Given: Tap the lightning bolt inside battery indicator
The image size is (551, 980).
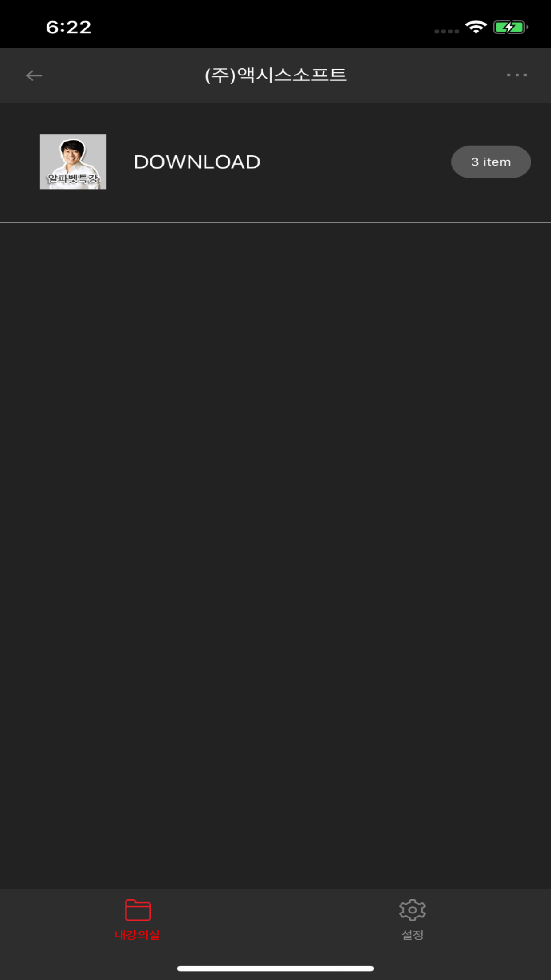Looking at the screenshot, I should 509,27.
